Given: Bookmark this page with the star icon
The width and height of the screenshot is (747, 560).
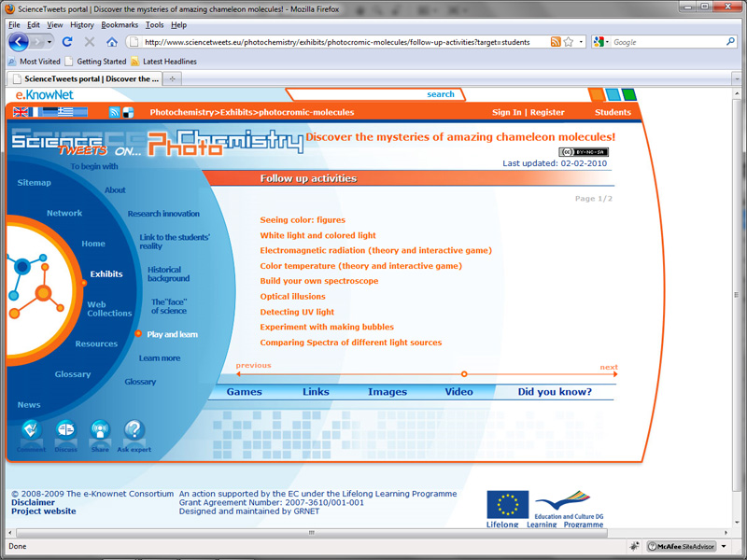Looking at the screenshot, I should pos(569,42).
